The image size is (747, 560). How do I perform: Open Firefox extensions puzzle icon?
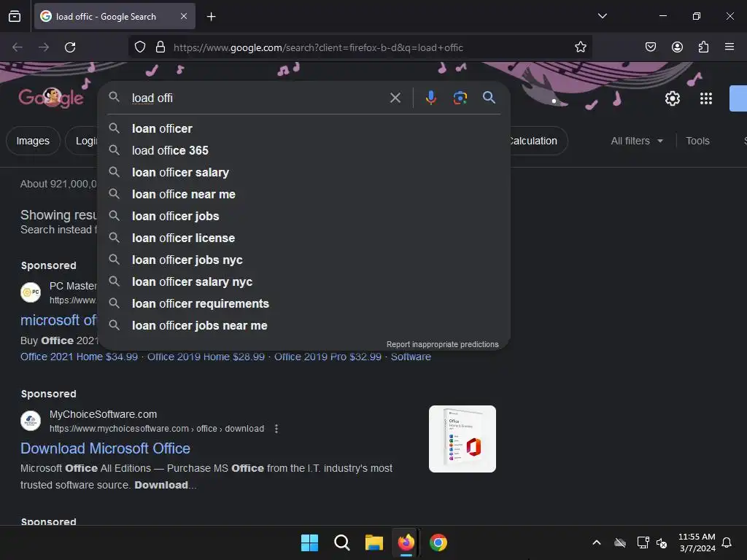tap(703, 47)
